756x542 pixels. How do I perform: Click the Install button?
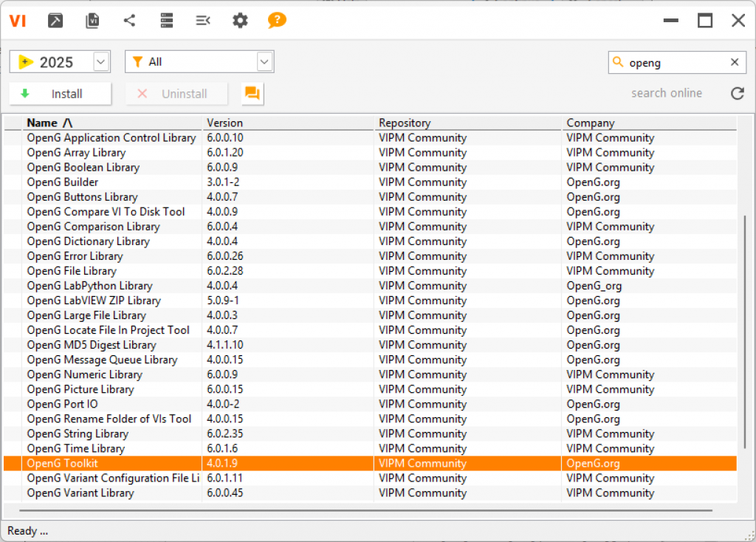[x=61, y=94]
